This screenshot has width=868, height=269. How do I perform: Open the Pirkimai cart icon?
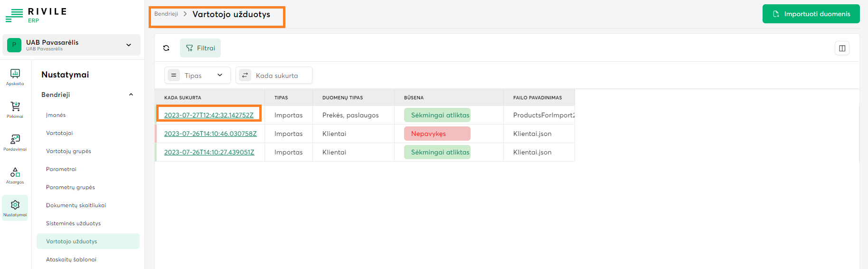click(x=15, y=109)
